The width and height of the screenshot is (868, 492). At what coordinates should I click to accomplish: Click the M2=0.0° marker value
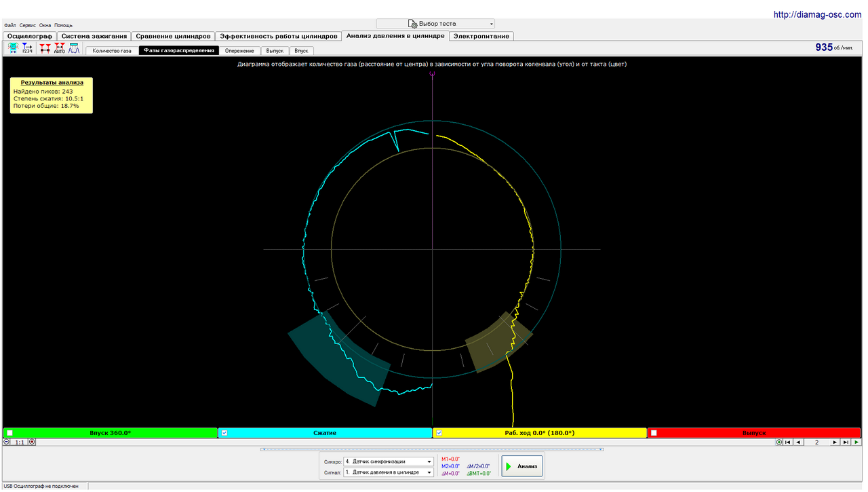coord(451,466)
